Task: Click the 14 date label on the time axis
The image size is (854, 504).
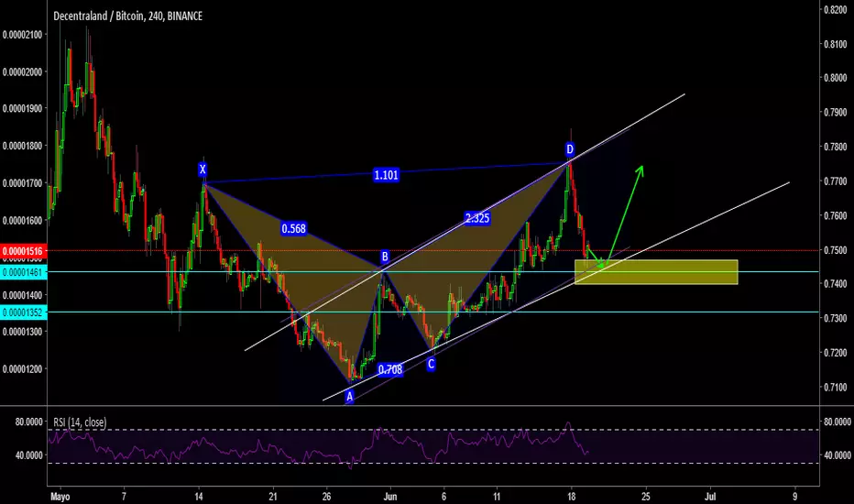Action: pos(199,497)
